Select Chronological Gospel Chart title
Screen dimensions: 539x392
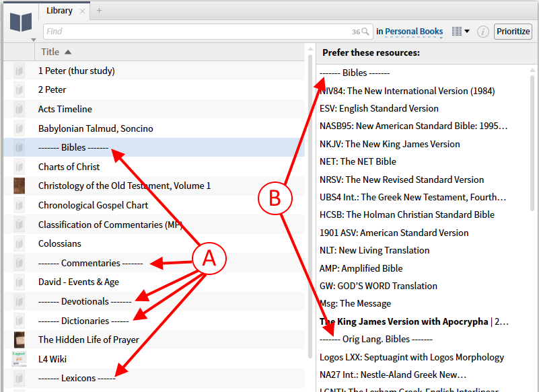(x=93, y=205)
